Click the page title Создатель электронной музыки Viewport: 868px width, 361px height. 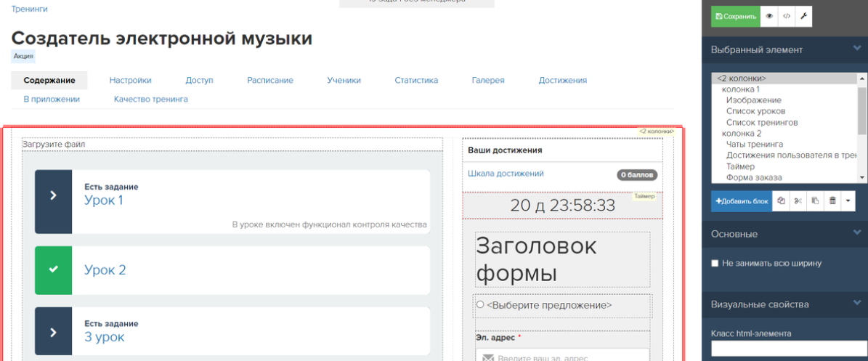click(162, 38)
